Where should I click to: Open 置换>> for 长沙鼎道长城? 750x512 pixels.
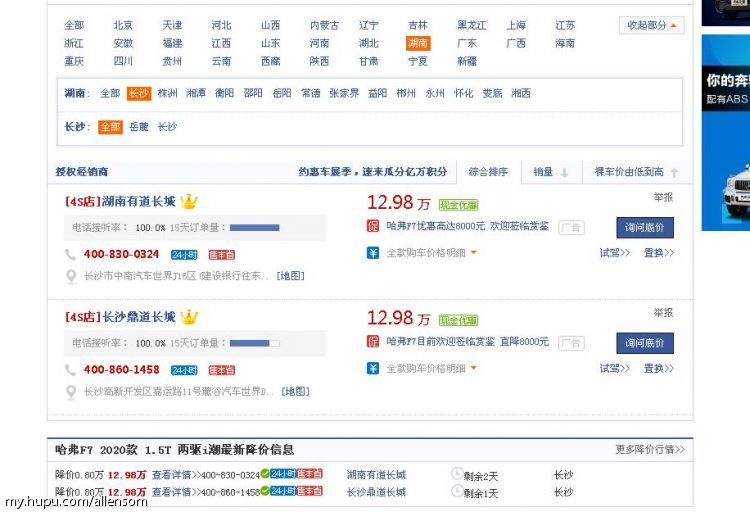pyautogui.click(x=659, y=368)
